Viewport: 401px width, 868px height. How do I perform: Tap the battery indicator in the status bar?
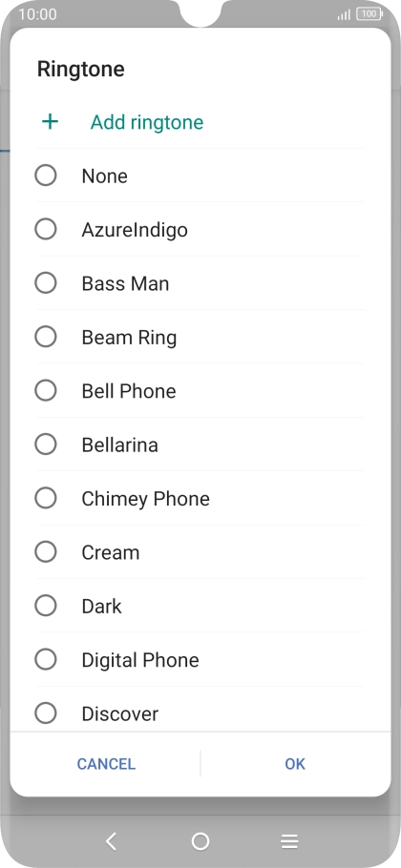(x=369, y=14)
